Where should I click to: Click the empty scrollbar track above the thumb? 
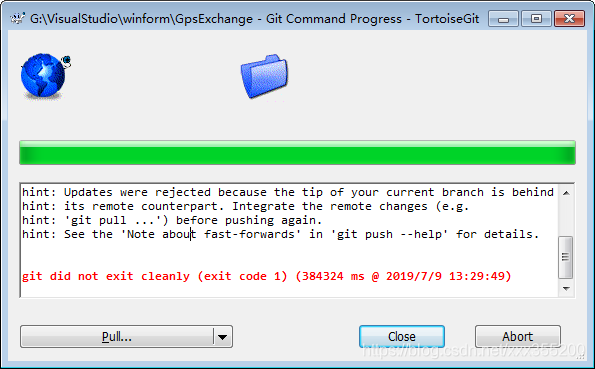(566, 218)
